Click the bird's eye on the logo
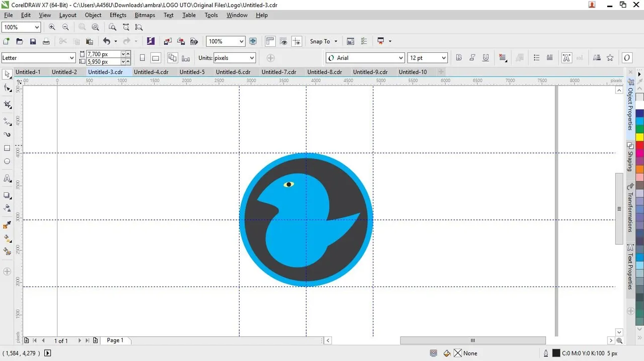This screenshot has height=361, width=644. (288, 185)
